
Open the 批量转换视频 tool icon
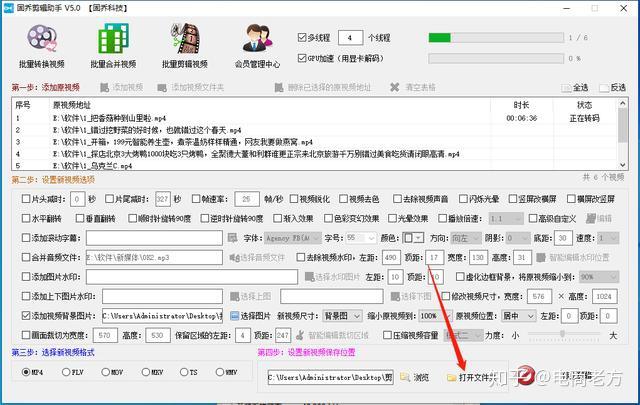tap(41, 39)
